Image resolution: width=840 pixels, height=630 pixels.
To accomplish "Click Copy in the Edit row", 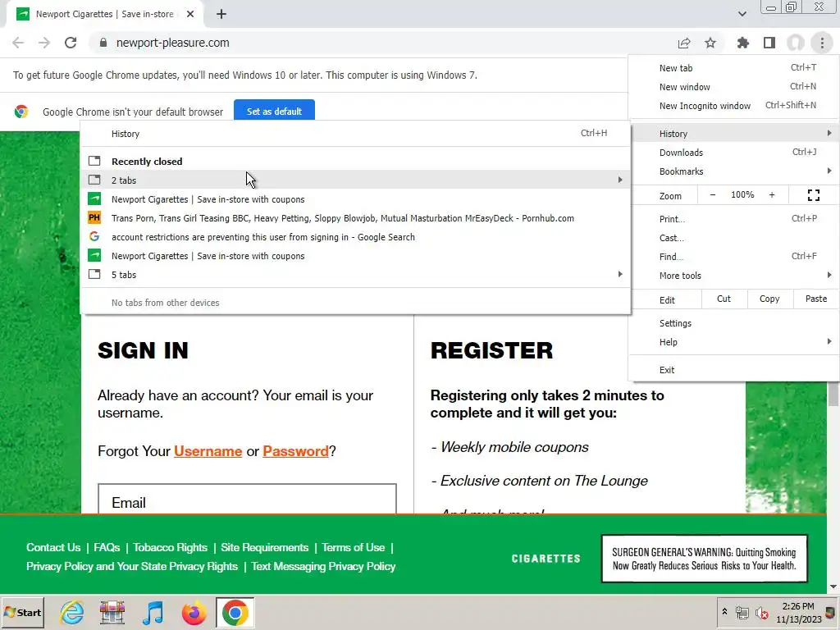I will pos(769,299).
